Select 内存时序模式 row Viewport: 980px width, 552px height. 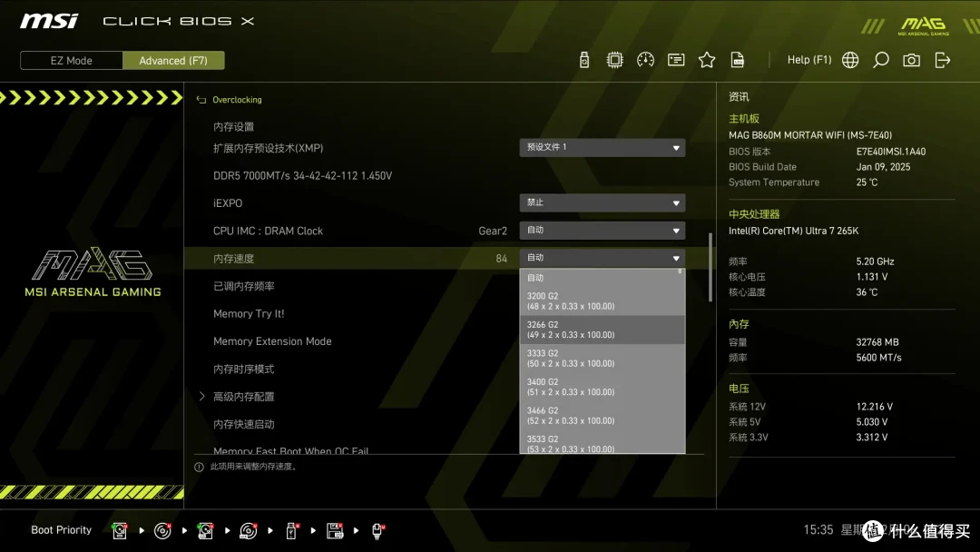(244, 369)
